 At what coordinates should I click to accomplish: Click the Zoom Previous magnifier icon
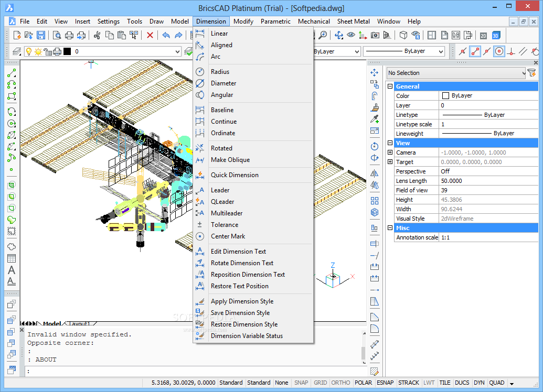323,35
